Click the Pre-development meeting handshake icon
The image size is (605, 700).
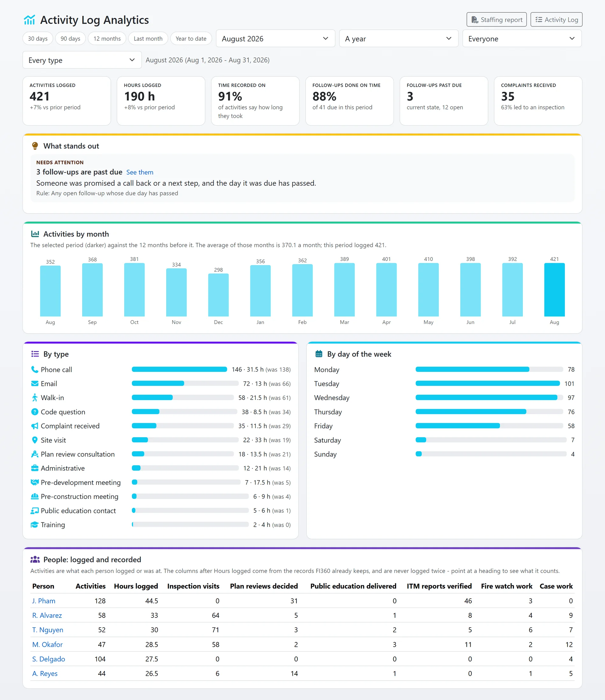click(x=34, y=482)
